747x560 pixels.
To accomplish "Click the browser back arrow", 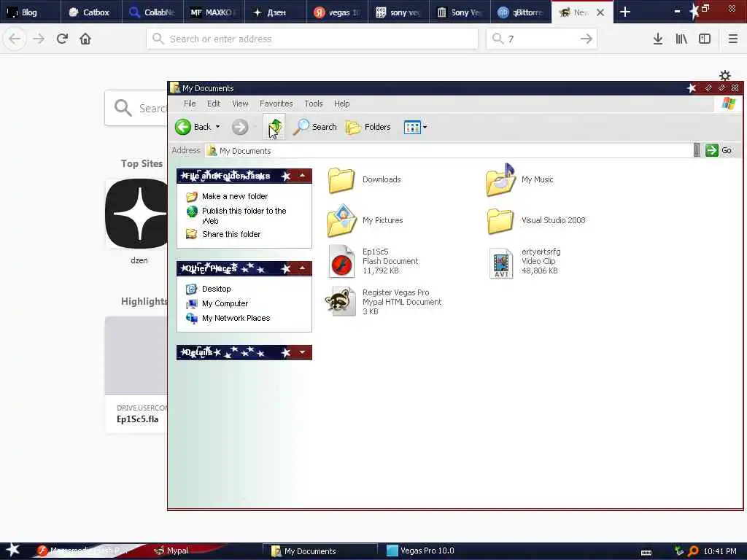I will point(15,39).
